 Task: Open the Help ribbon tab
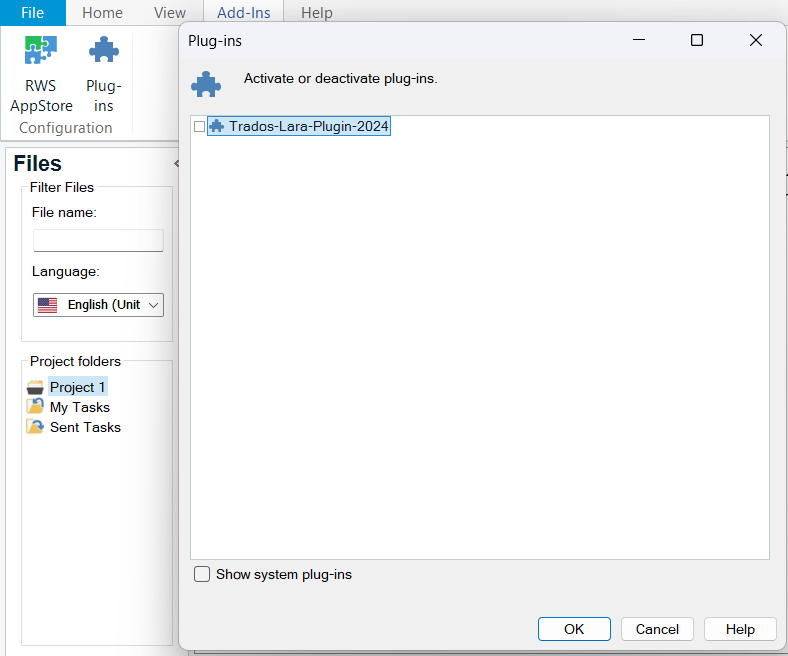(317, 13)
